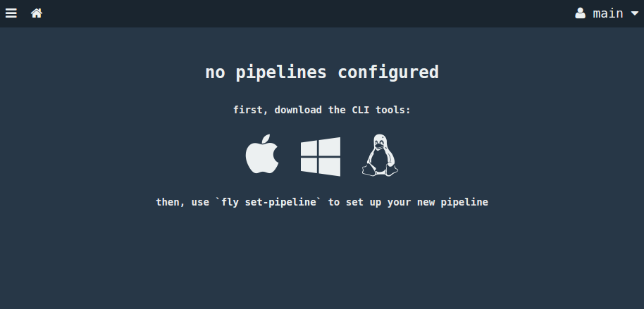This screenshot has height=309, width=644.
Task: Select the 'no pipelines configured' heading
Action: [322, 72]
